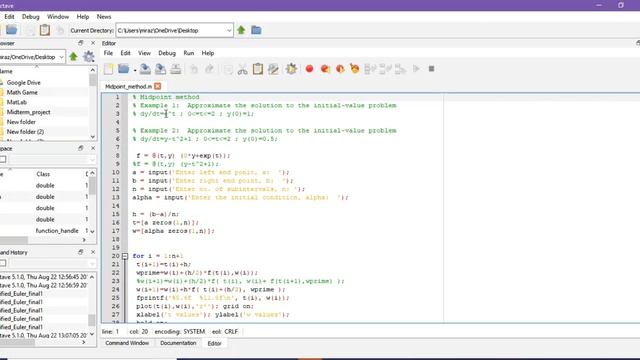Open the Workspace filter dropdown
The width and height of the screenshot is (640, 360).
click(x=92, y=160)
